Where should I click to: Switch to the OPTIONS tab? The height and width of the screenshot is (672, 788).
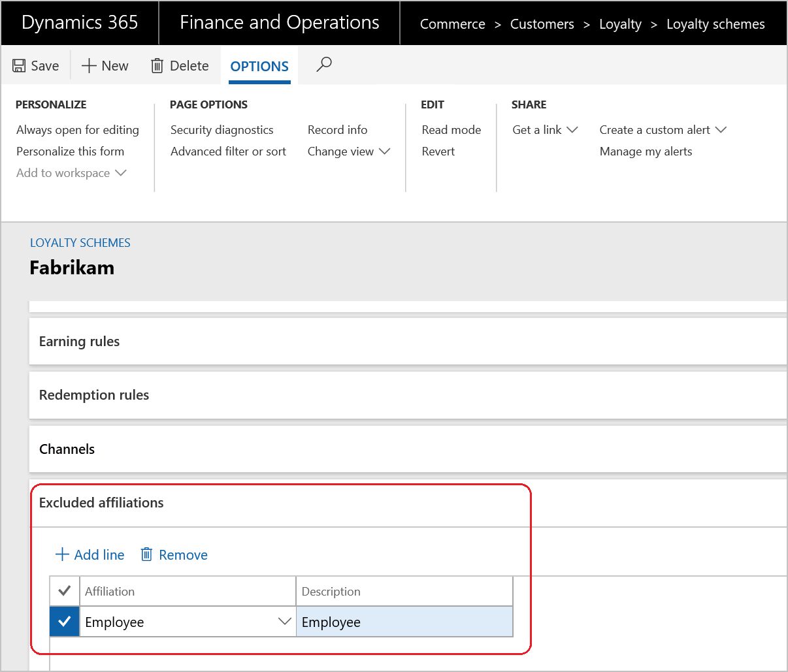[x=259, y=65]
